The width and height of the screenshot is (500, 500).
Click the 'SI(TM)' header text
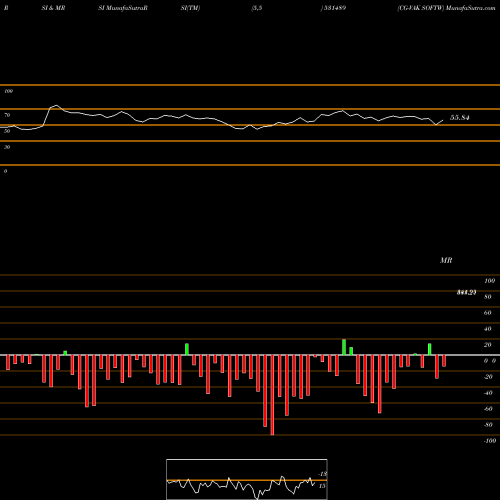tap(190, 8)
